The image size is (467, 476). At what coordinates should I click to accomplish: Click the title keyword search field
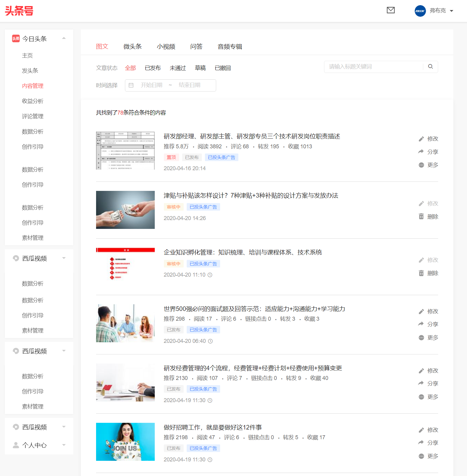point(374,67)
